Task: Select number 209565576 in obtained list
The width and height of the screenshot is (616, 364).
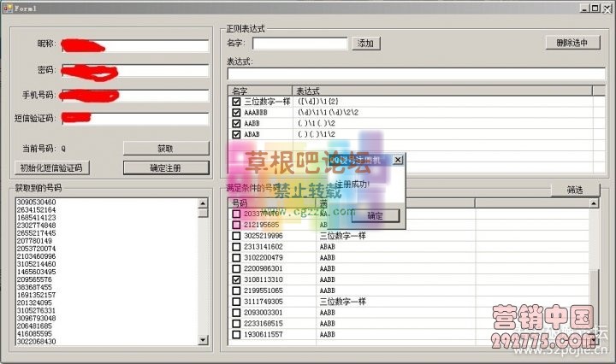Action: 34,279
